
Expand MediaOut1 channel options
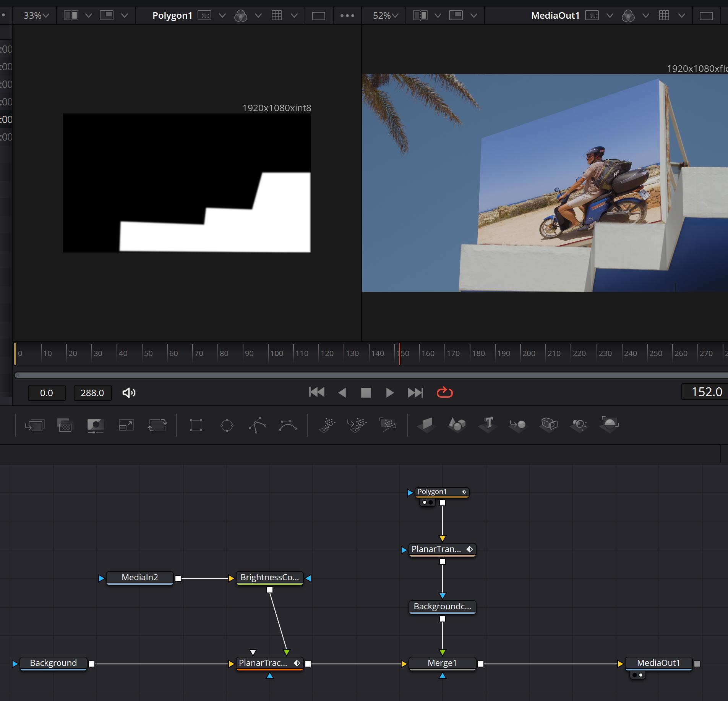[646, 16]
